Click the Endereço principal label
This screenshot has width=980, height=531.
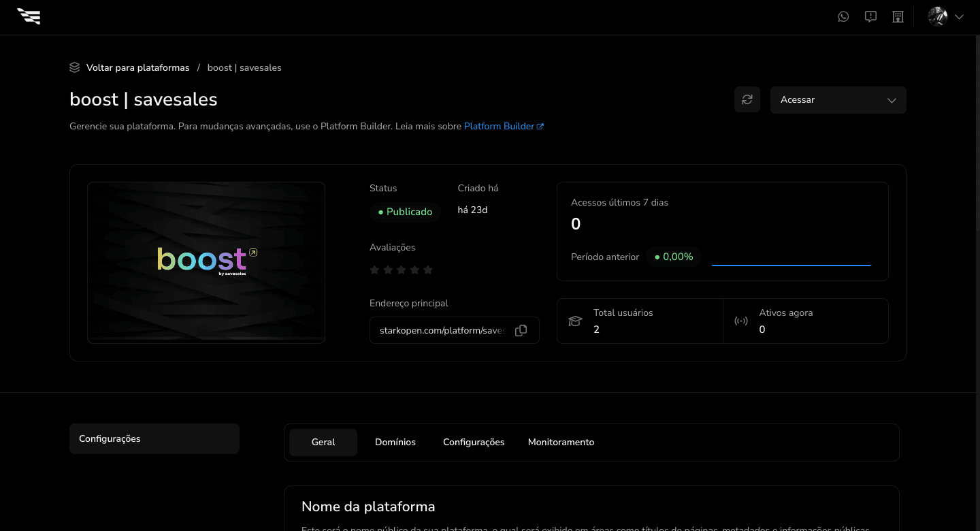(409, 303)
